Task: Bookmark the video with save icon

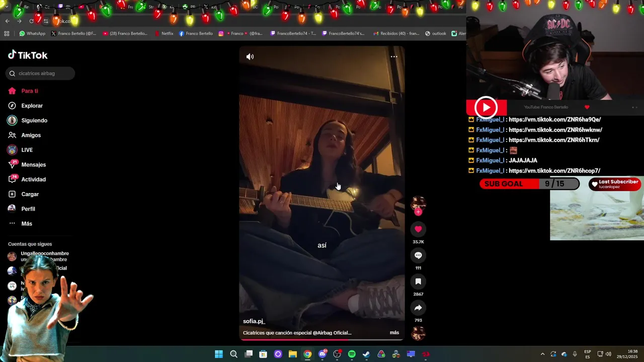Action: coord(418,282)
